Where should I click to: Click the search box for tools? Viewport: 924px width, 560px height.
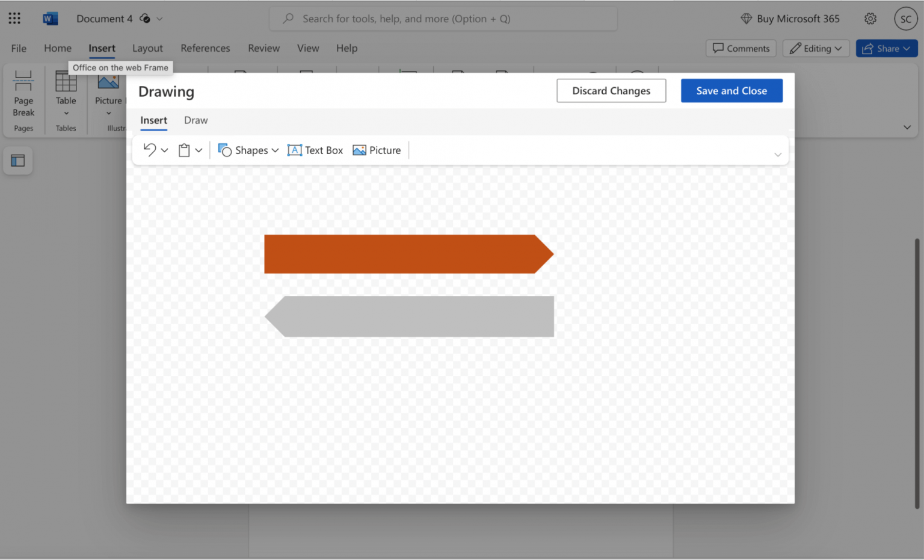pos(443,19)
